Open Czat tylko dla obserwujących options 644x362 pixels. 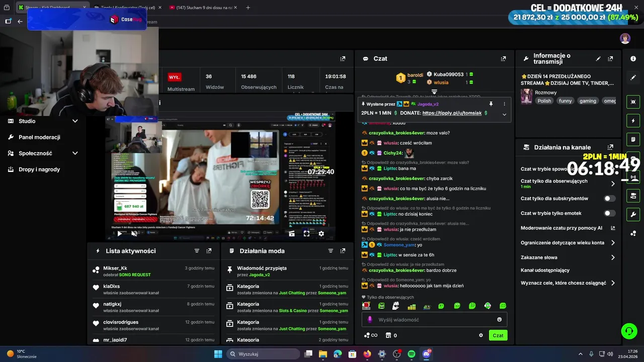[613, 184]
